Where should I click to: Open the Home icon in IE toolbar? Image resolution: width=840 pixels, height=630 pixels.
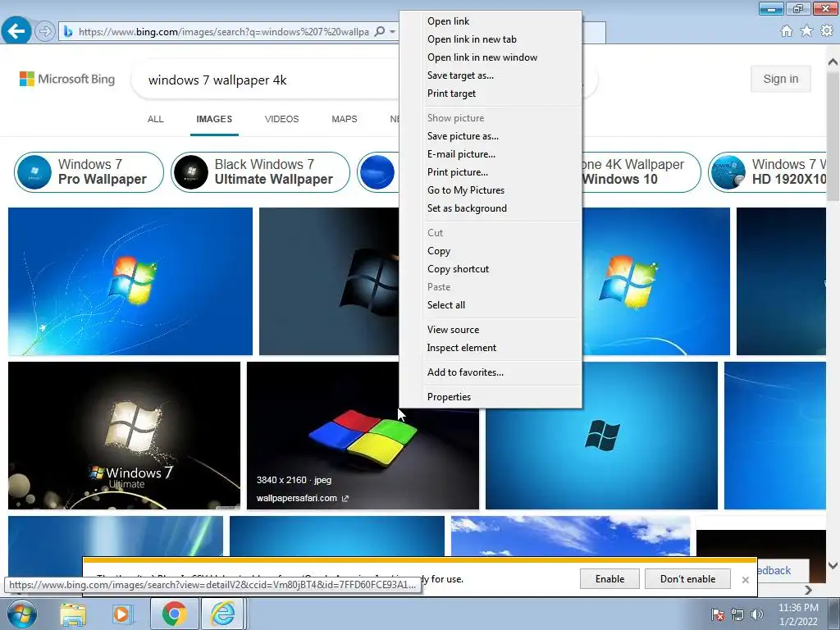[787, 31]
